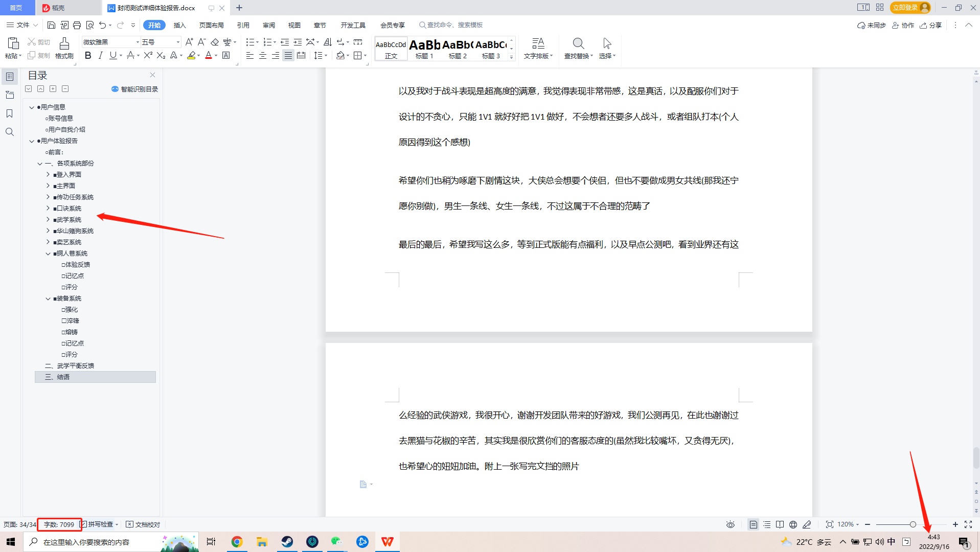Open the font size dropdown
This screenshot has height=552, width=980.
[x=178, y=42]
